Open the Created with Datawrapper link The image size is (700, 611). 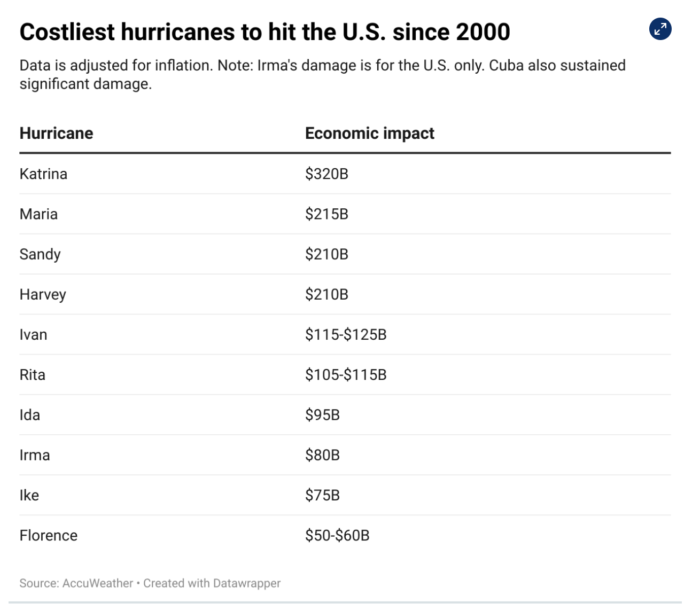pos(212,583)
